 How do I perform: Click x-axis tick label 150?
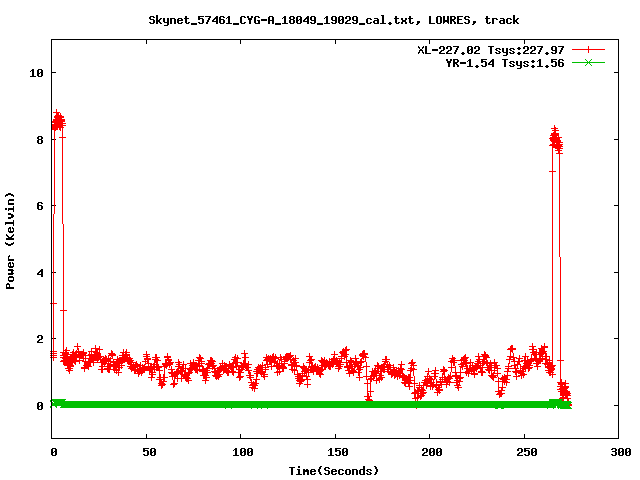(338, 452)
